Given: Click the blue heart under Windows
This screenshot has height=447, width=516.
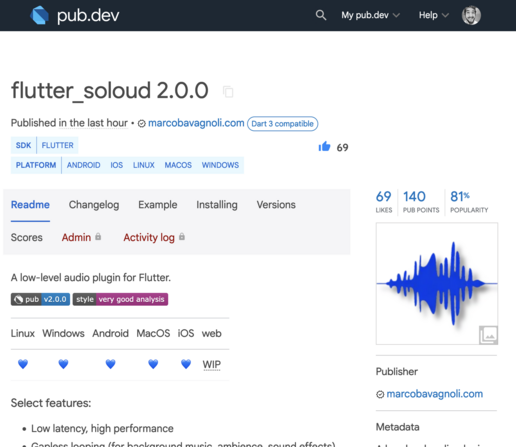Looking at the screenshot, I should (x=63, y=364).
